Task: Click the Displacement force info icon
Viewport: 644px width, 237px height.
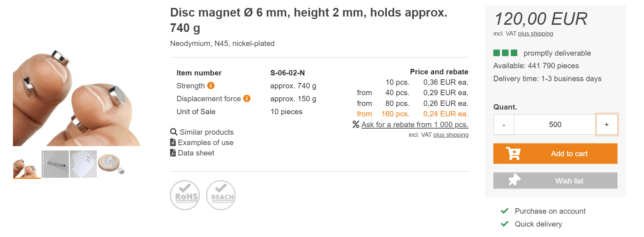Action: tap(247, 98)
